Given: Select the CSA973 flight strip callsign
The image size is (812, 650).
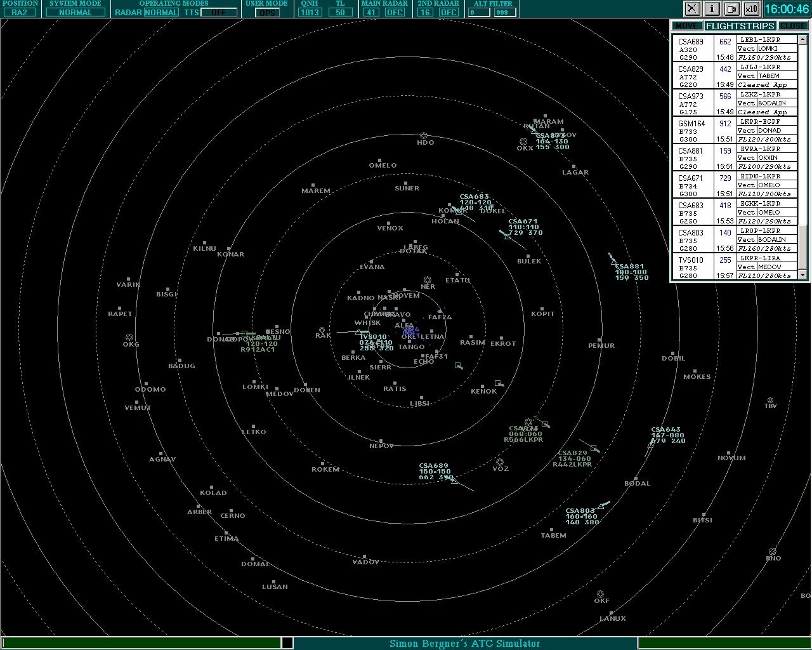Looking at the screenshot, I should [690, 96].
